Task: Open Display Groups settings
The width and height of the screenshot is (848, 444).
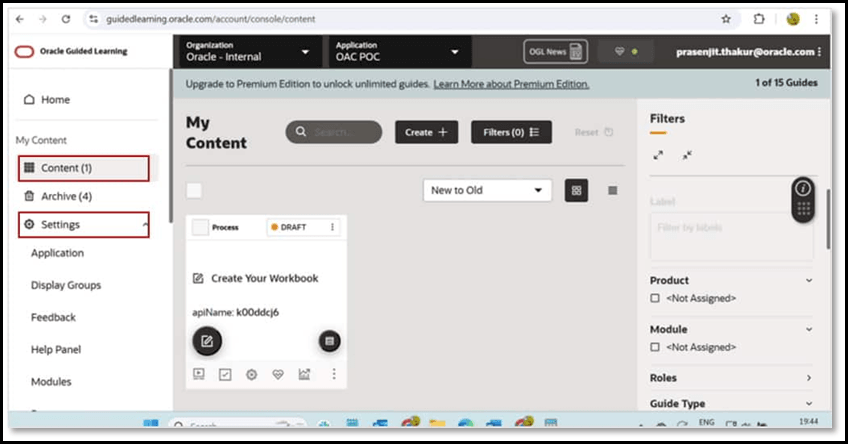Action: pos(66,285)
